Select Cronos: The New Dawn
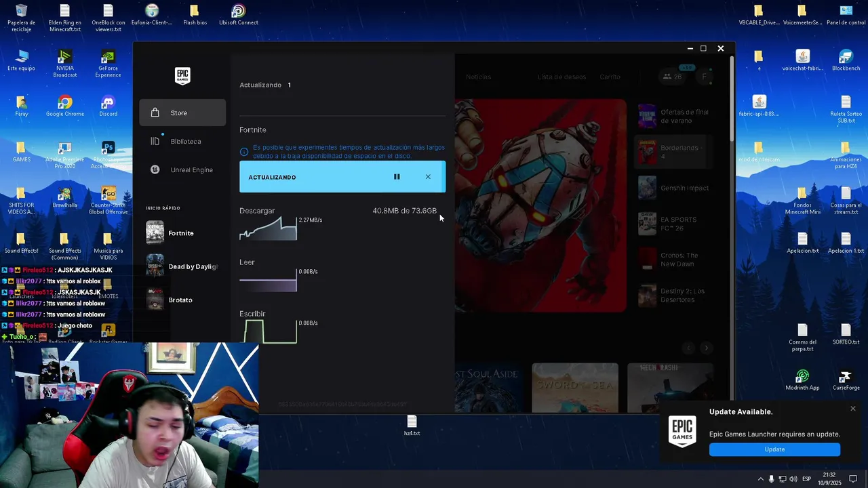 (x=674, y=260)
